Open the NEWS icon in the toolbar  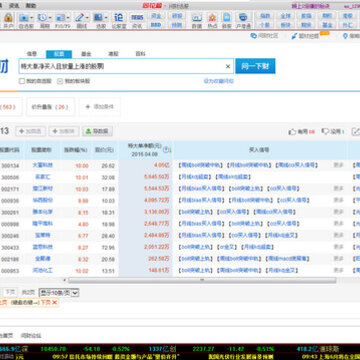click(x=137, y=17)
